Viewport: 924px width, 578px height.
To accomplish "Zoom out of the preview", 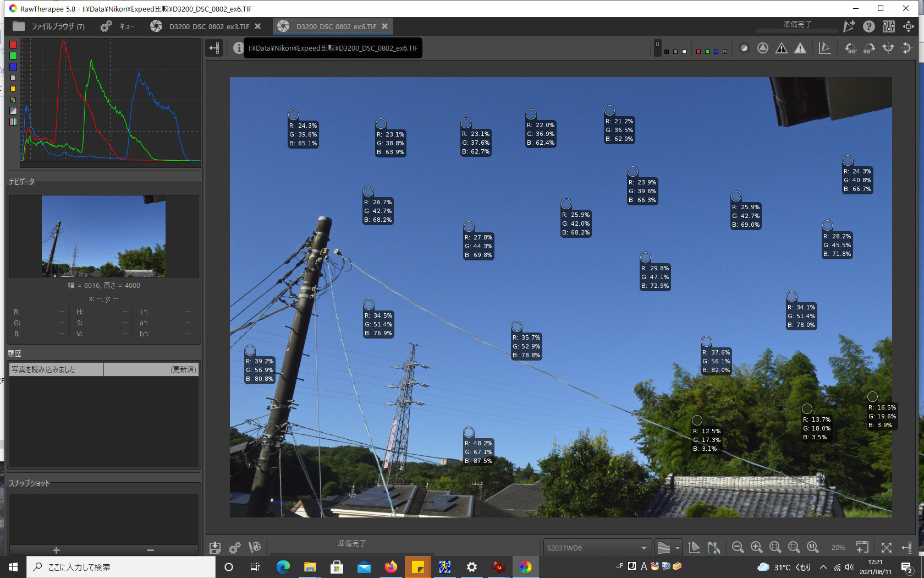I will tap(738, 547).
